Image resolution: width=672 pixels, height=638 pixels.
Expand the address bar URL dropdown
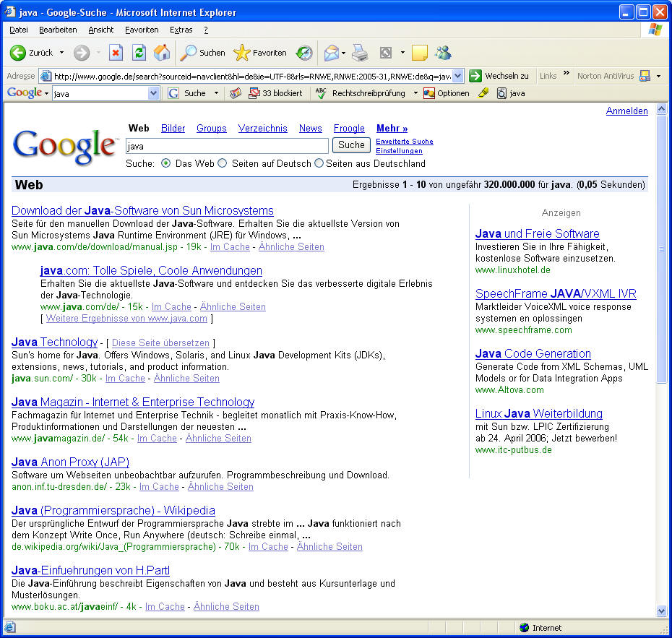[x=457, y=76]
